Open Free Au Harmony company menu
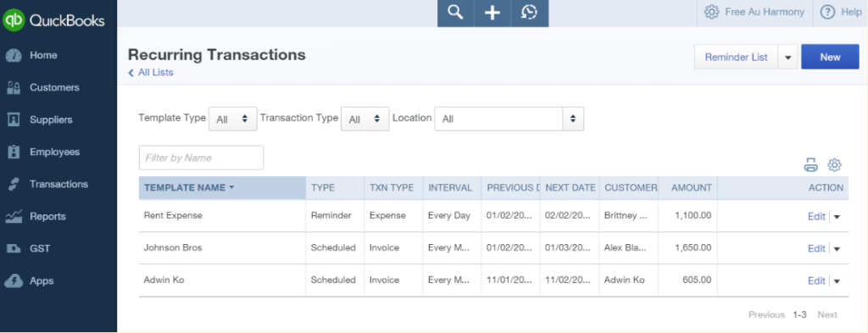868x333 pixels. [765, 12]
